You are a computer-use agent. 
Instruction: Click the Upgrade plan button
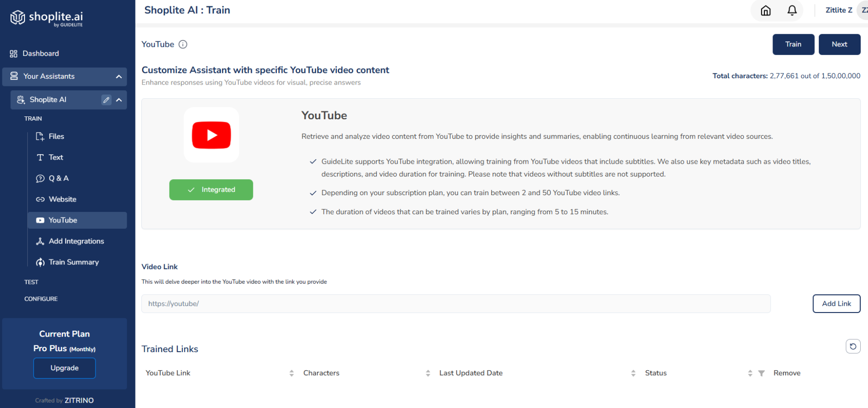65,368
